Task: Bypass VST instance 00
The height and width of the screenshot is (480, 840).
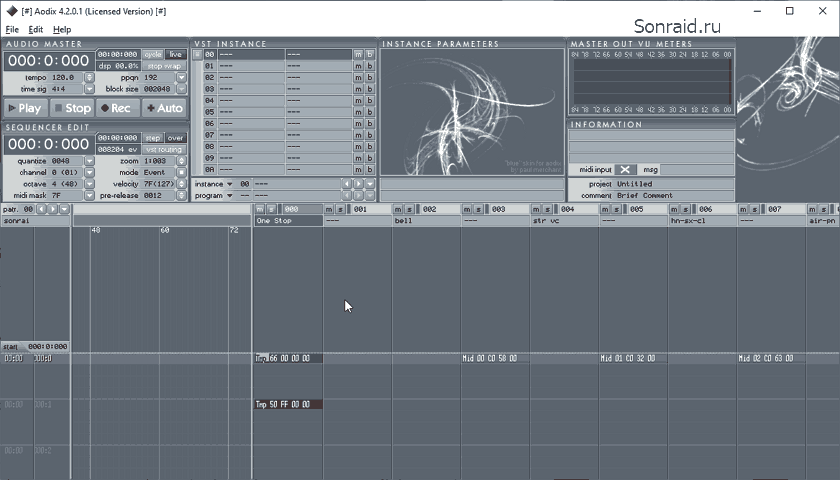Action: 370,55
